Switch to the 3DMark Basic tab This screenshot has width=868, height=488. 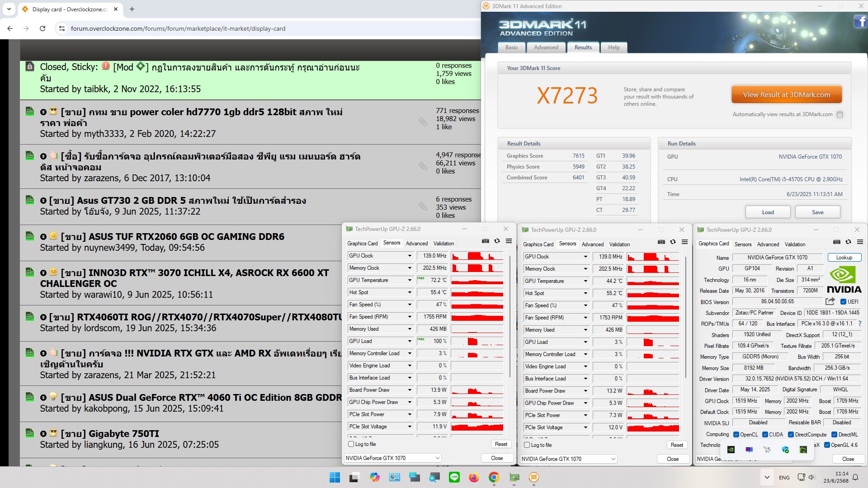pos(512,47)
